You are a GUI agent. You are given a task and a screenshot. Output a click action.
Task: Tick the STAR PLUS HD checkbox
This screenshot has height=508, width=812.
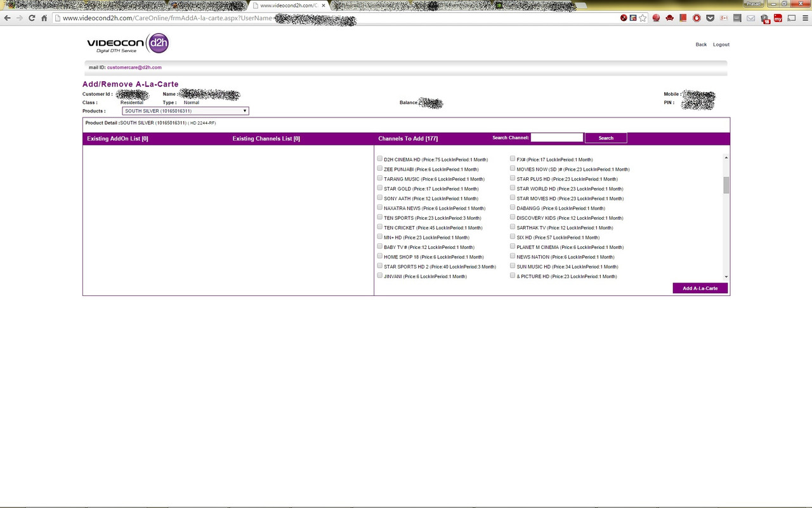click(x=513, y=178)
